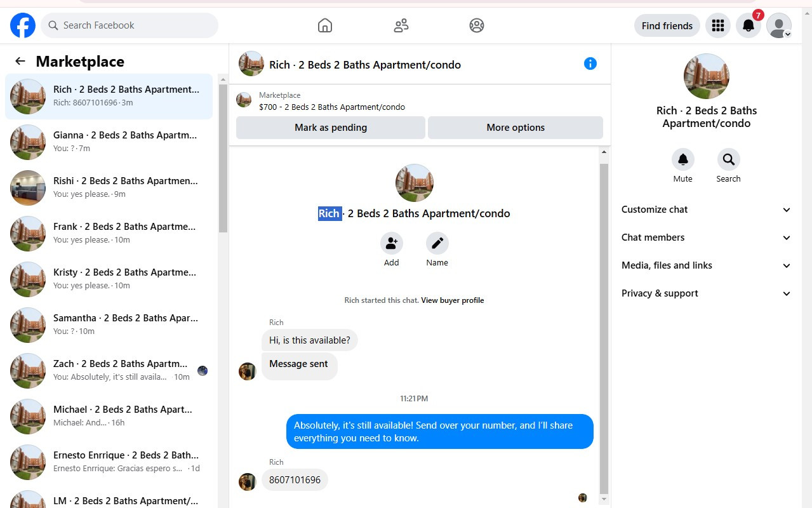
Task: Click the chat scrollbar up arrow
Action: (x=604, y=152)
